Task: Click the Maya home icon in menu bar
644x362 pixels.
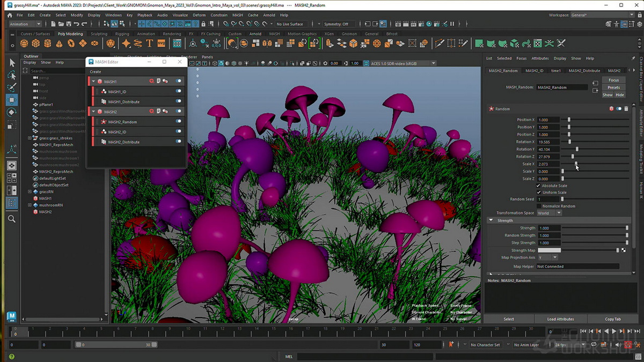Action: 10,15
